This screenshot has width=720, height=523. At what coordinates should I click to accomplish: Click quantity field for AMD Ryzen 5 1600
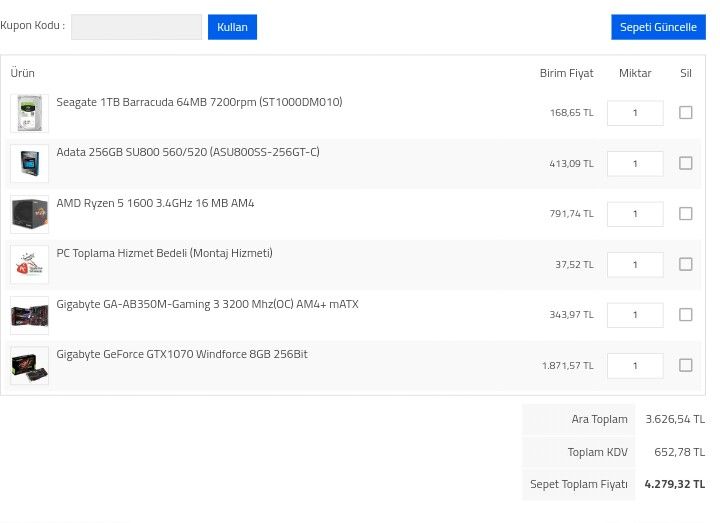(x=635, y=214)
